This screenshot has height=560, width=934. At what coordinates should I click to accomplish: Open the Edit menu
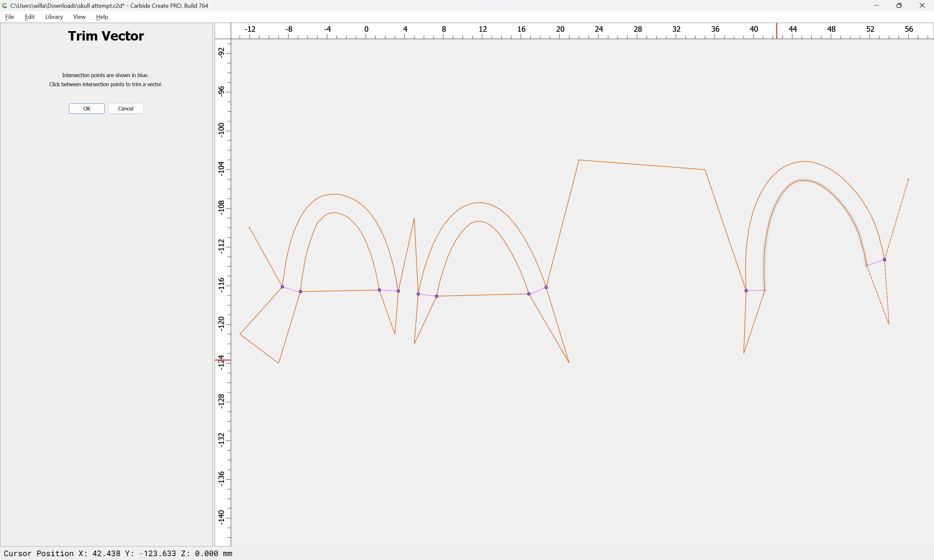(30, 17)
